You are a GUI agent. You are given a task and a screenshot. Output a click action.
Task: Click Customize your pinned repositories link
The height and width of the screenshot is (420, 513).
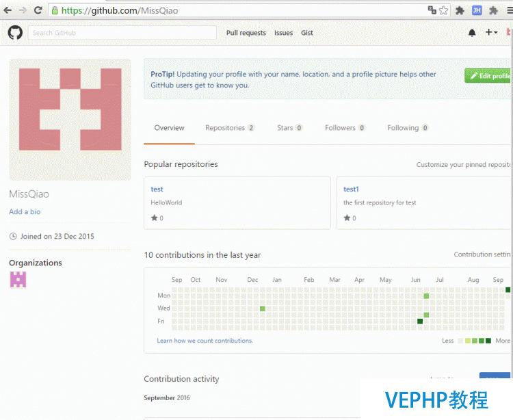(463, 165)
